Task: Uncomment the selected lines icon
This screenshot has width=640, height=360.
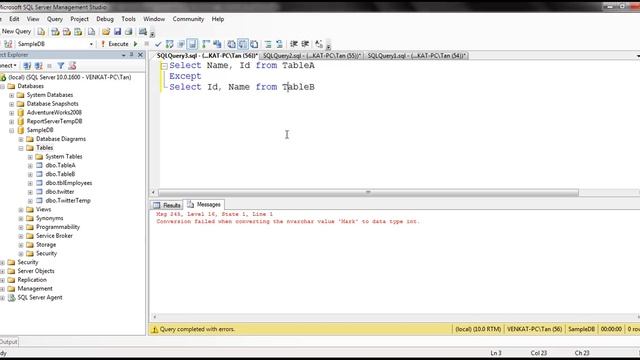Action: pyautogui.click(x=280, y=44)
